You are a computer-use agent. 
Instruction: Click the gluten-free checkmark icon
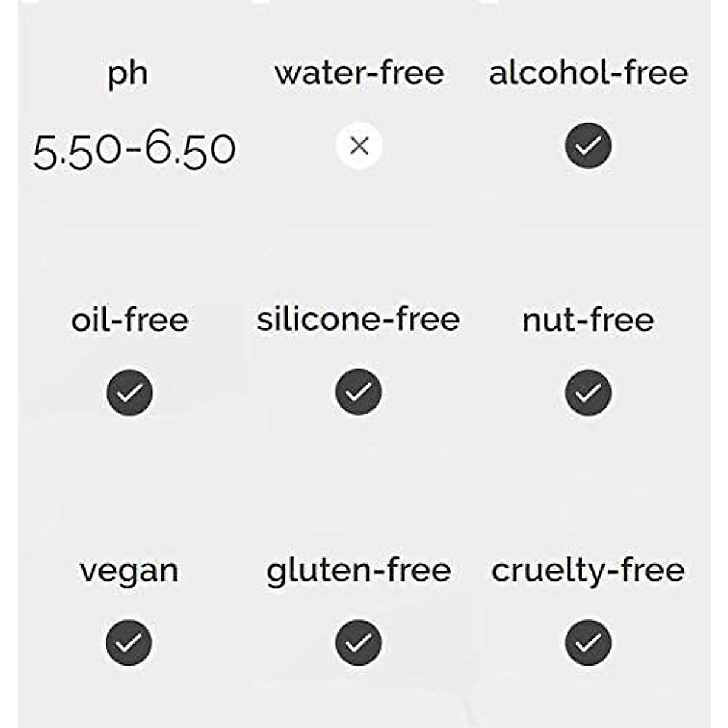(x=359, y=642)
